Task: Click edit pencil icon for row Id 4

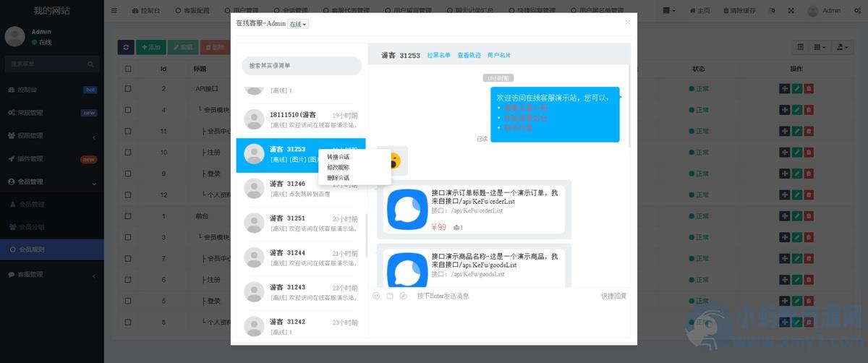Action: coord(796,110)
